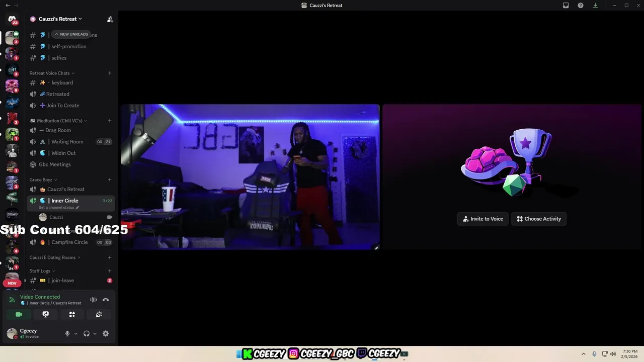
Task: Toggle camera off with green video button
Action: point(19,314)
